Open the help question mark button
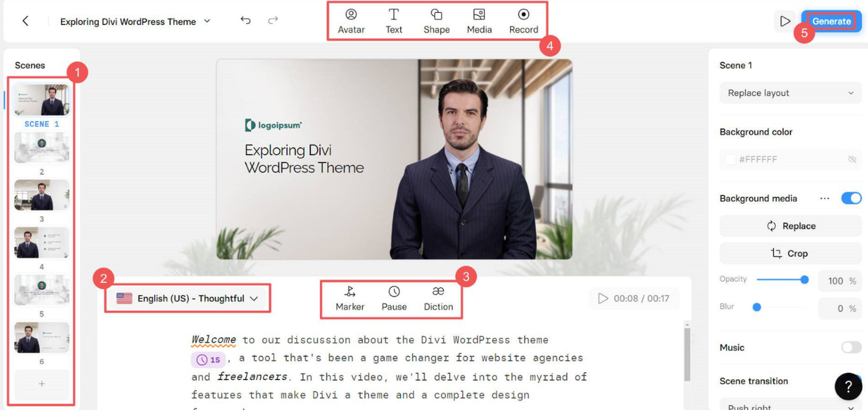The height and width of the screenshot is (410, 868). point(848,387)
